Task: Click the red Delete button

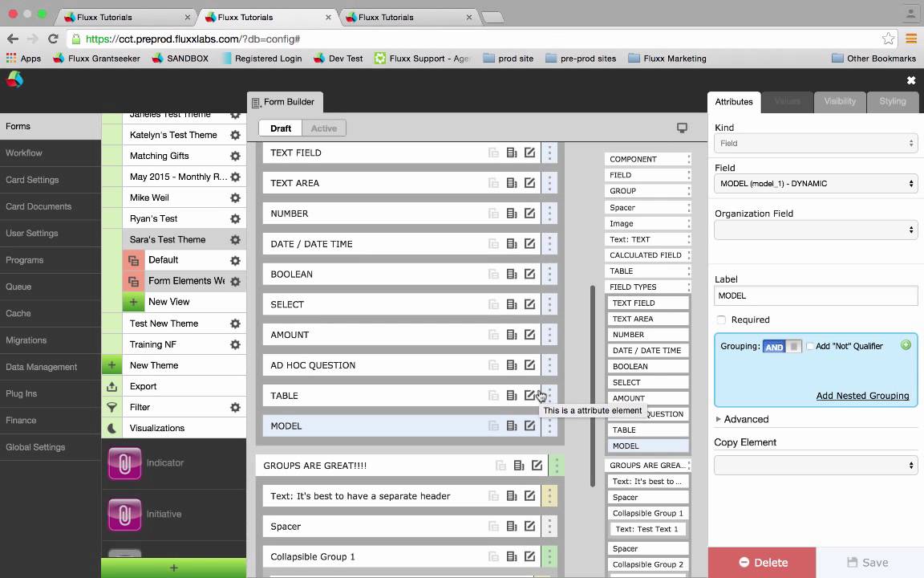Action: tap(762, 563)
